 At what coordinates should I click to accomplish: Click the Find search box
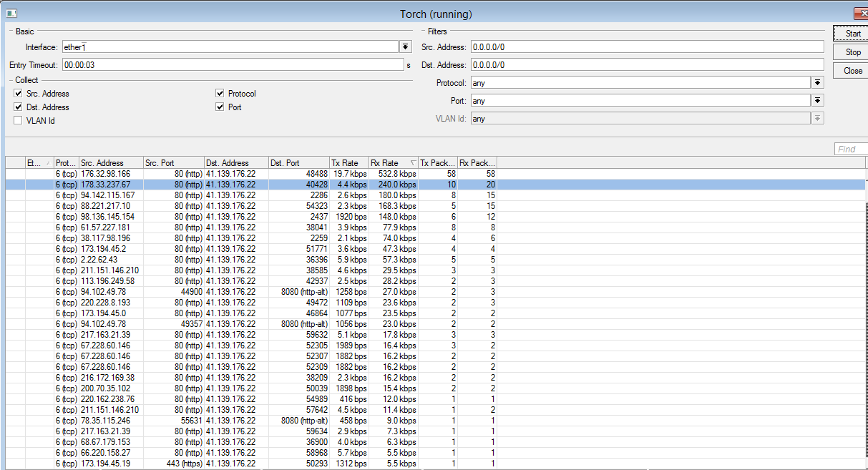[851, 149]
